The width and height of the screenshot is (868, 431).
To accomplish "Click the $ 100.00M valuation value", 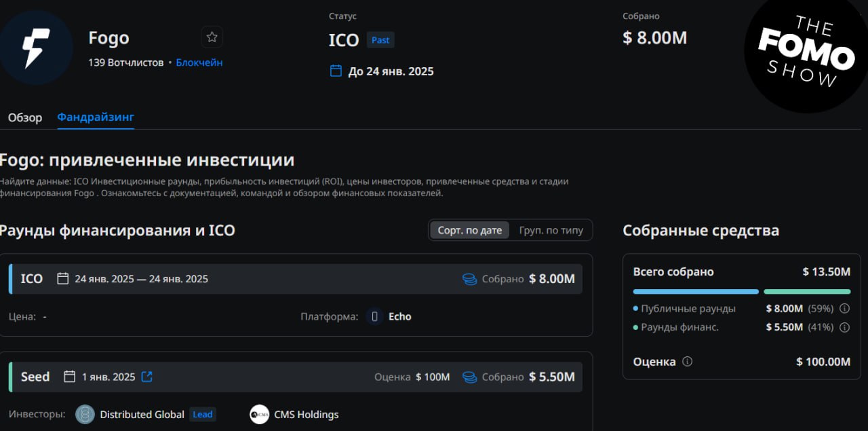I will click(x=823, y=362).
